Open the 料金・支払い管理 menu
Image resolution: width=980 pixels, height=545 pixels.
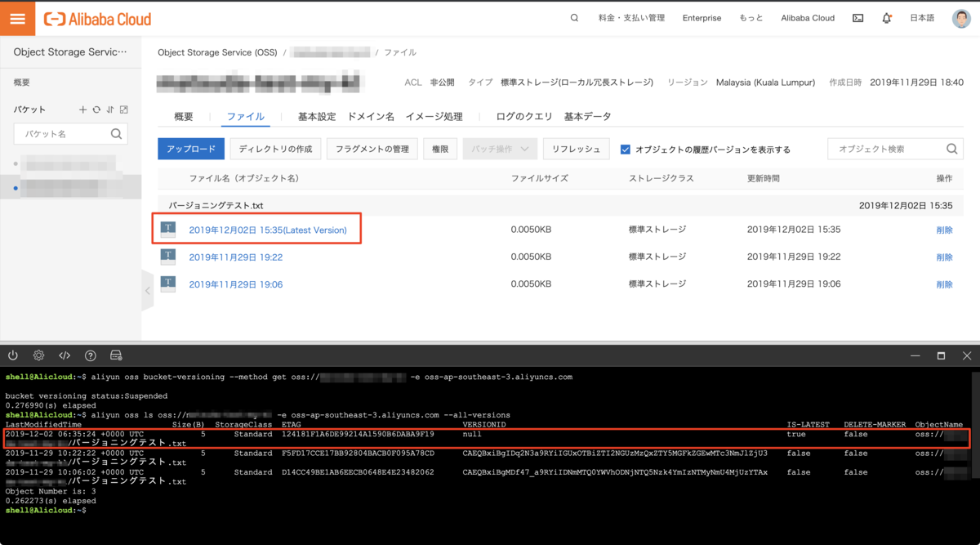[631, 18]
